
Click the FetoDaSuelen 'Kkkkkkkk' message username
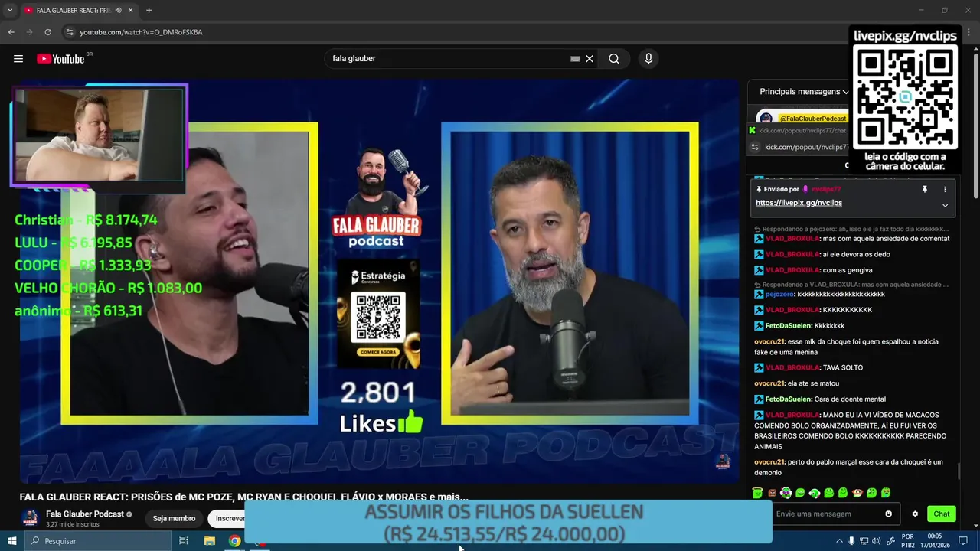click(789, 326)
